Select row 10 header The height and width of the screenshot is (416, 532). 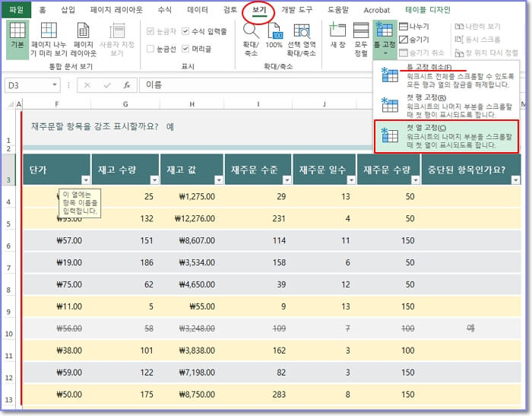click(9, 329)
